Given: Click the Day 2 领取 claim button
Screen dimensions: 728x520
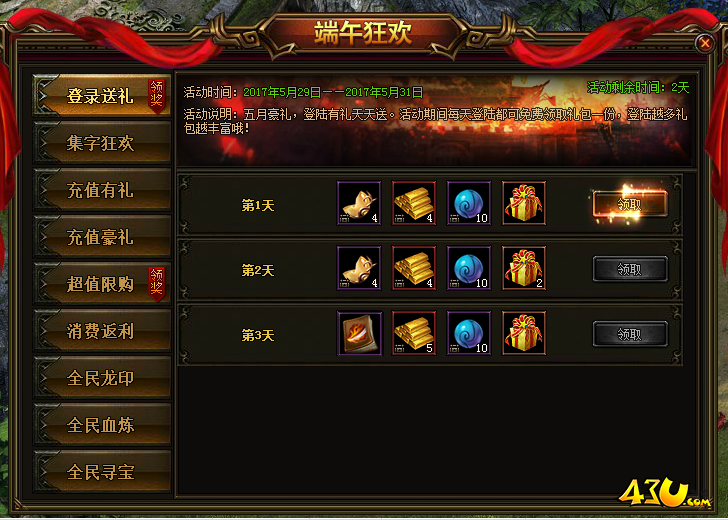Looking at the screenshot, I should click(x=630, y=269).
